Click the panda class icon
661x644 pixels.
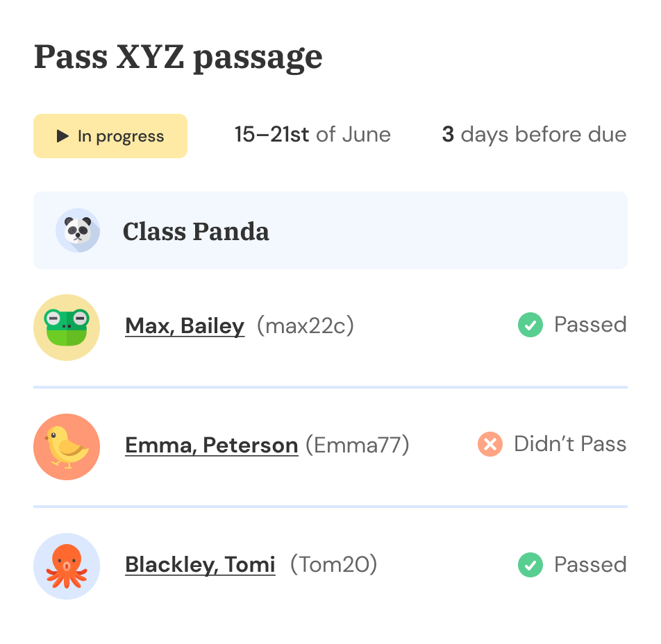point(78,230)
